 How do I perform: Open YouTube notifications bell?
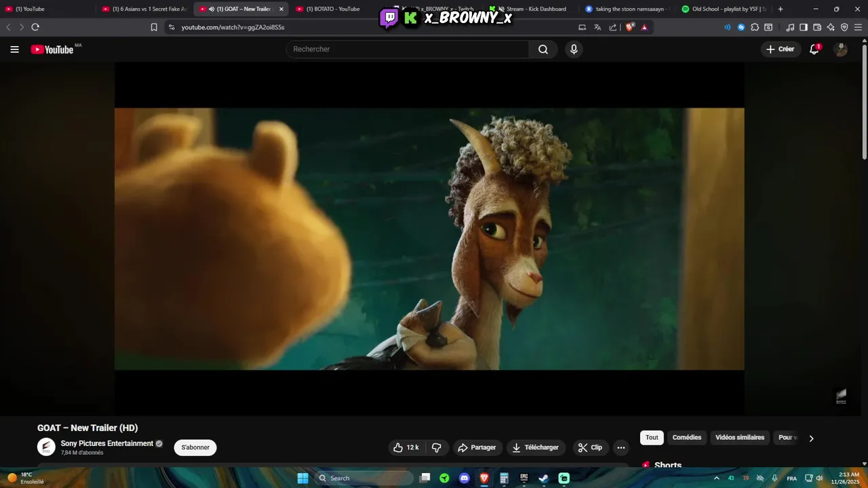coord(814,49)
